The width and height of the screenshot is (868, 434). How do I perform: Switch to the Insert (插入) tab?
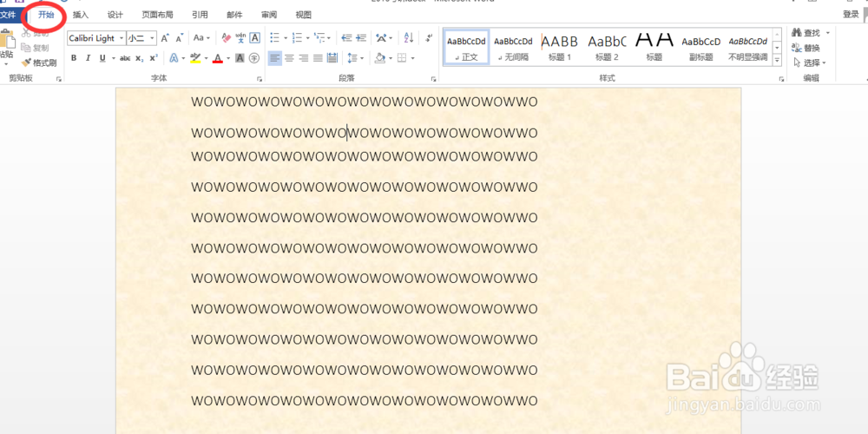pos(81,15)
